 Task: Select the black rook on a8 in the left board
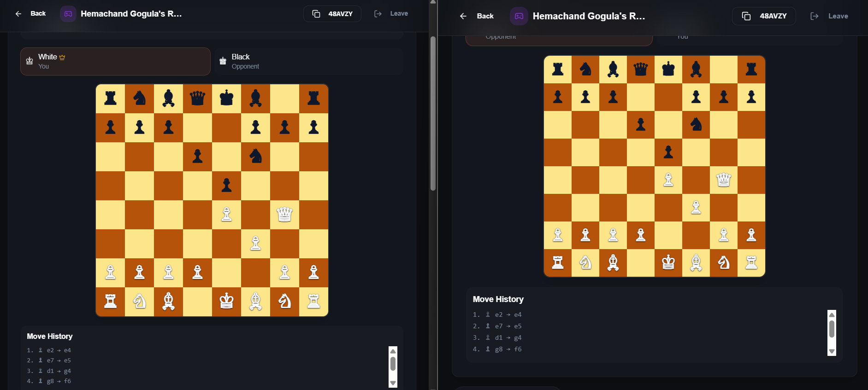(110, 98)
